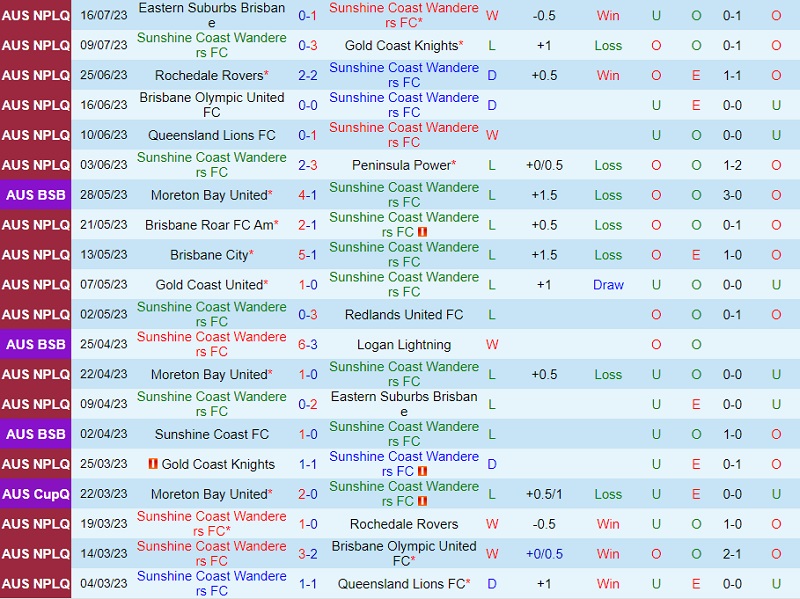Click the red card marker on the AUS CupQ Wanderers entry

pos(422,501)
